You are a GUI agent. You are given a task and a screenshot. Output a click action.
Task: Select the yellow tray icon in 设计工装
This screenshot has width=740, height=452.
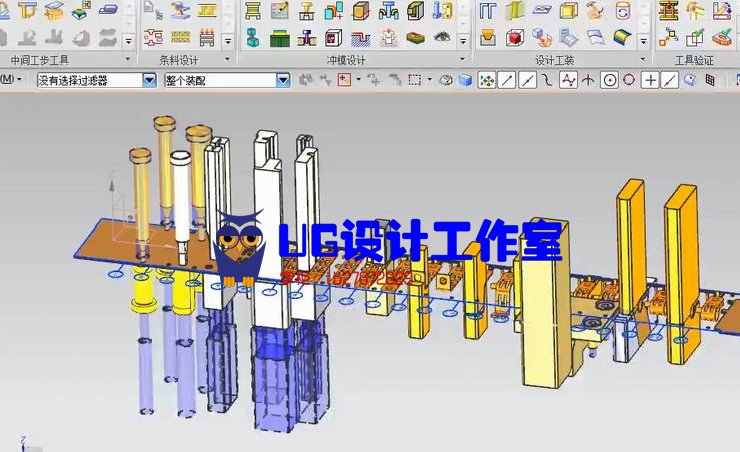(488, 38)
